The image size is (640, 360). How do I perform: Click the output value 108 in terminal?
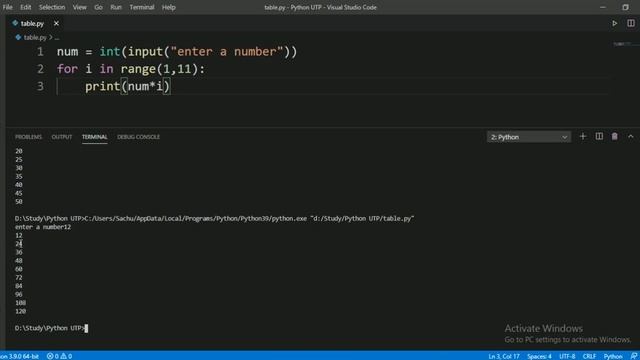click(x=20, y=303)
